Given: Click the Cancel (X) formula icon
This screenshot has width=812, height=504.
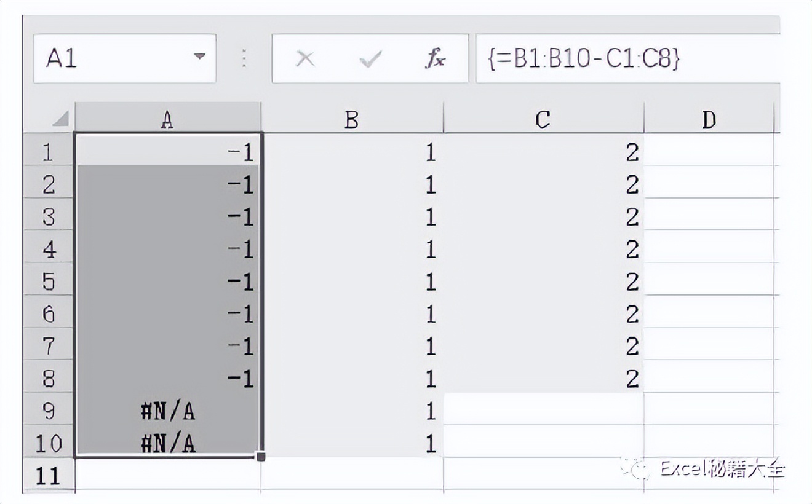Looking at the screenshot, I should coord(305,59).
